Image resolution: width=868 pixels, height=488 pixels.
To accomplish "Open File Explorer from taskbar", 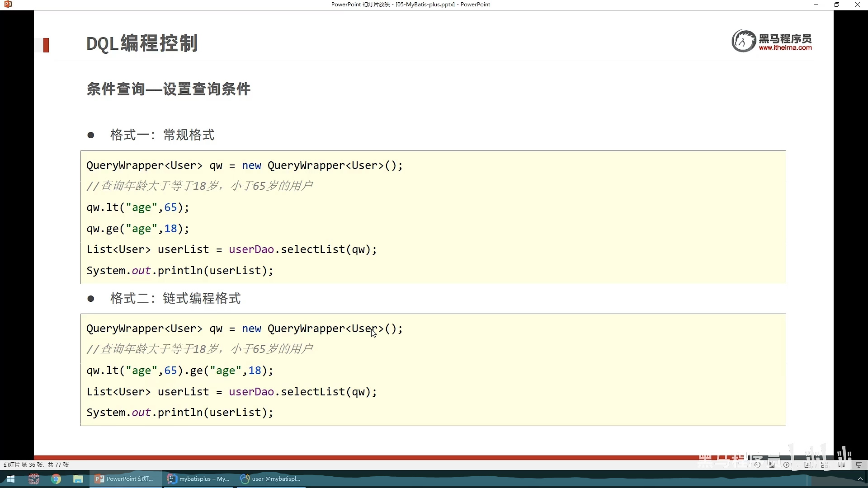I will [78, 479].
